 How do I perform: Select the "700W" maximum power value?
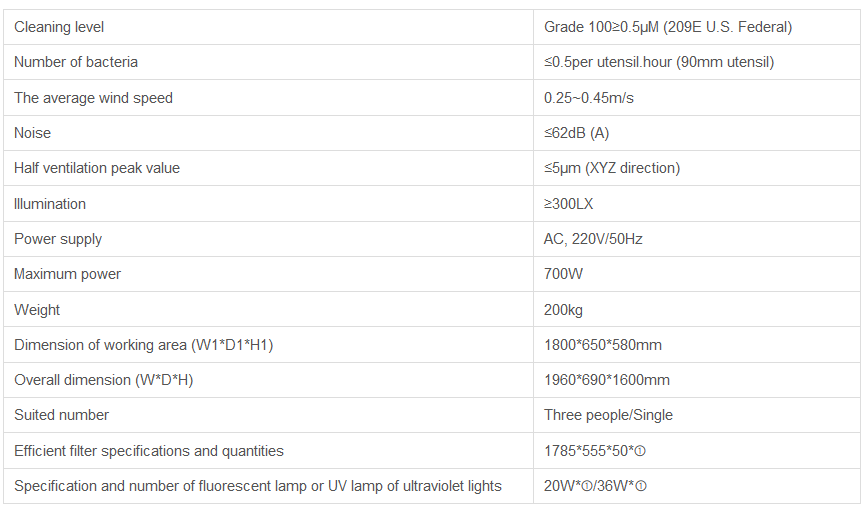point(563,274)
